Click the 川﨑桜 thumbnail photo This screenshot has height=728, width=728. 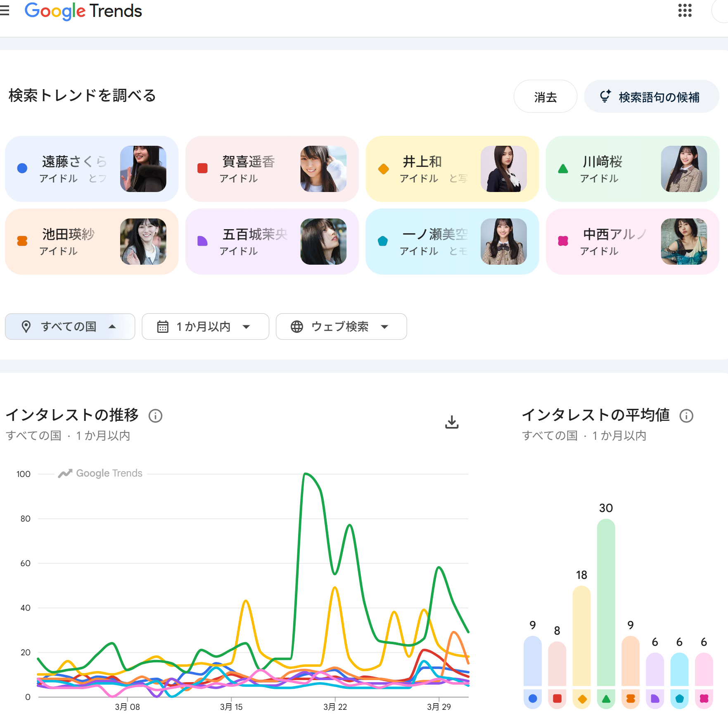click(x=684, y=169)
